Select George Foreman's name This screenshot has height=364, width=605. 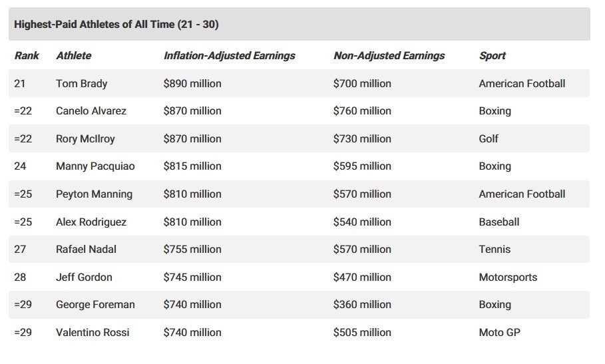click(x=95, y=305)
